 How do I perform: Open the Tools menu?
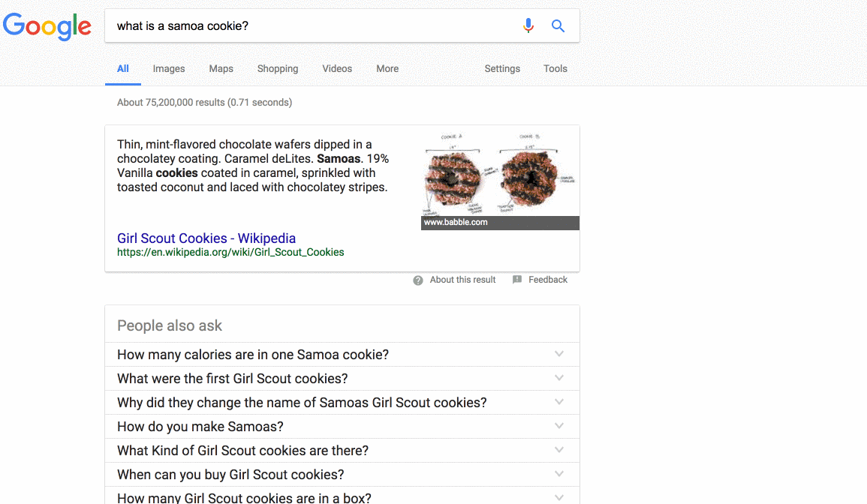(x=555, y=68)
